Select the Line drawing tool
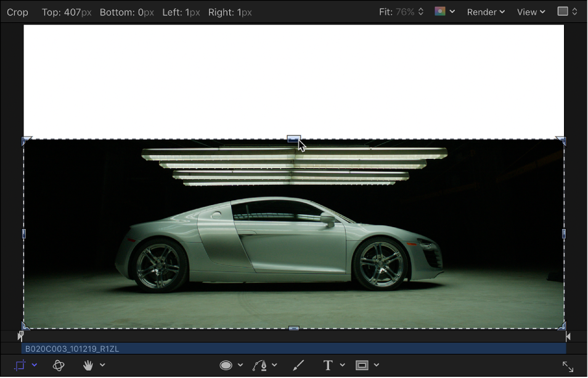 298,364
